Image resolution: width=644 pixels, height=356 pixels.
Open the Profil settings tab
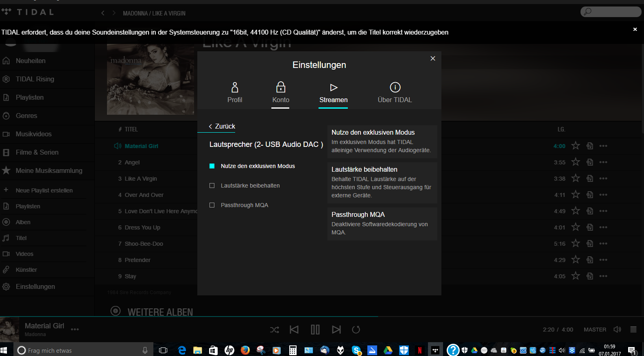tap(235, 93)
